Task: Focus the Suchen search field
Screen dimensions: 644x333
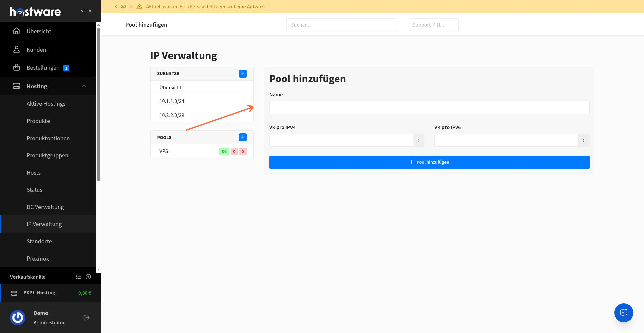Action: click(x=342, y=25)
